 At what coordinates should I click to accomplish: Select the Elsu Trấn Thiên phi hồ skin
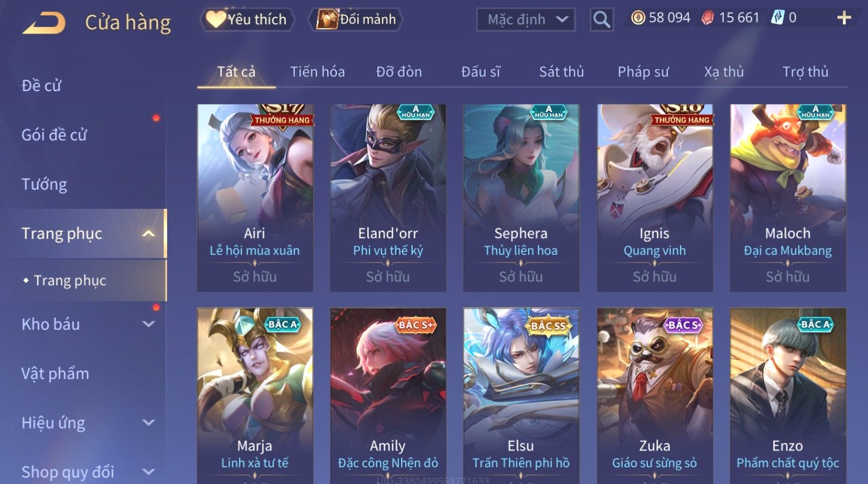(521, 396)
